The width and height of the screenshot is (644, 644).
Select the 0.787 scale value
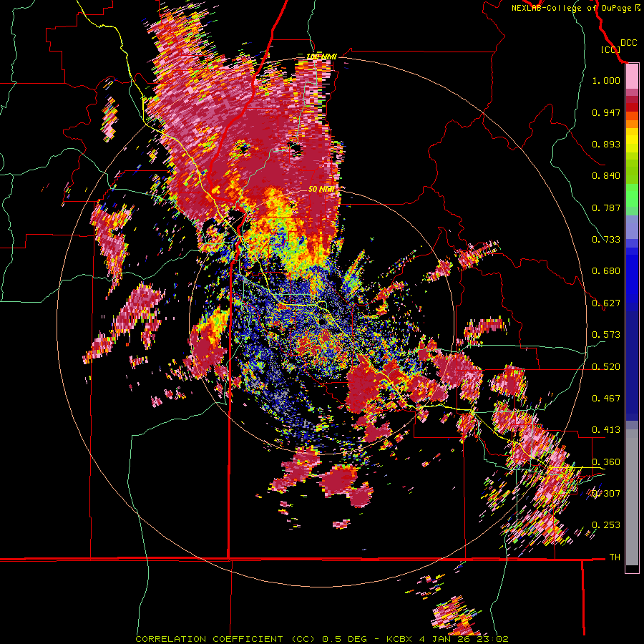click(x=606, y=208)
